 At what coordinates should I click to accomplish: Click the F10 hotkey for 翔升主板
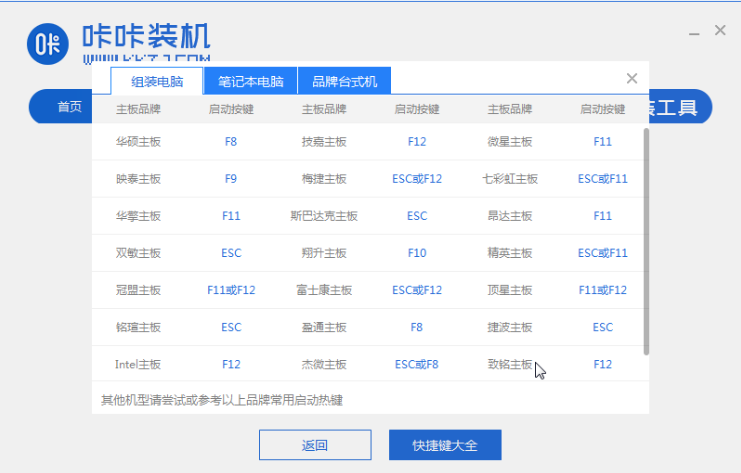point(417,253)
